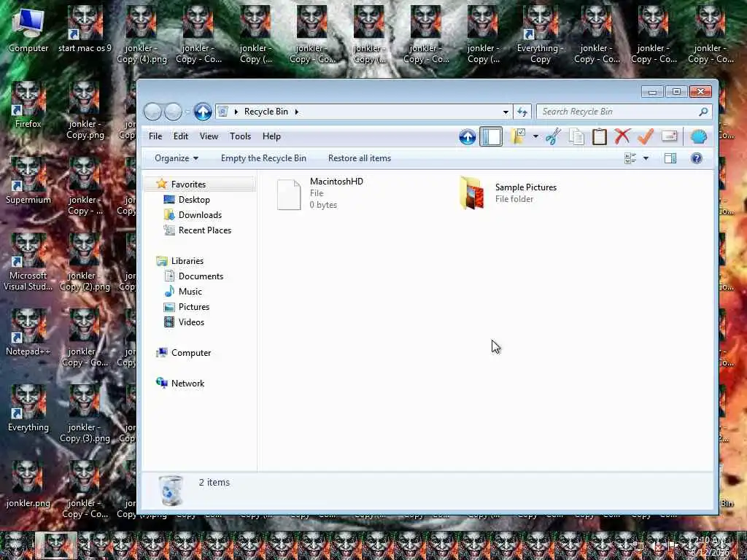747x560 pixels.
Task: Open the Documents library
Action: click(x=201, y=276)
